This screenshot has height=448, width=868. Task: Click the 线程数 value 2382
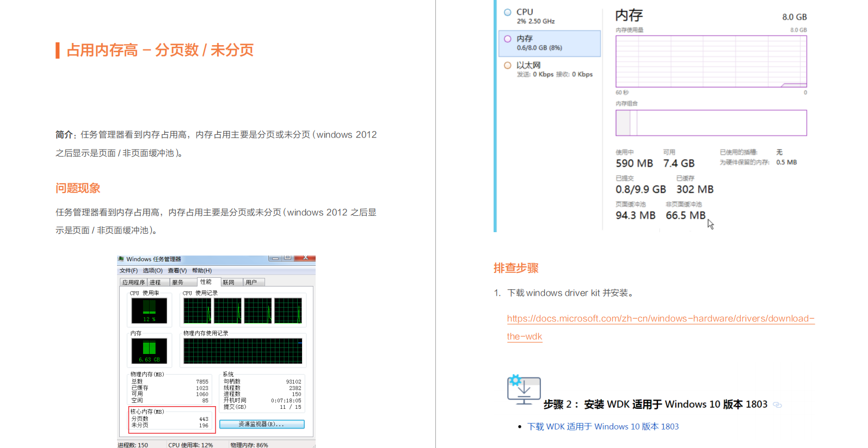tap(295, 388)
